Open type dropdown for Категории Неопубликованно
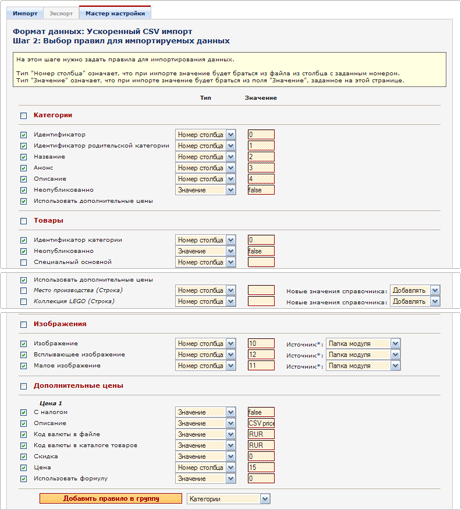461x510 pixels. click(206, 190)
